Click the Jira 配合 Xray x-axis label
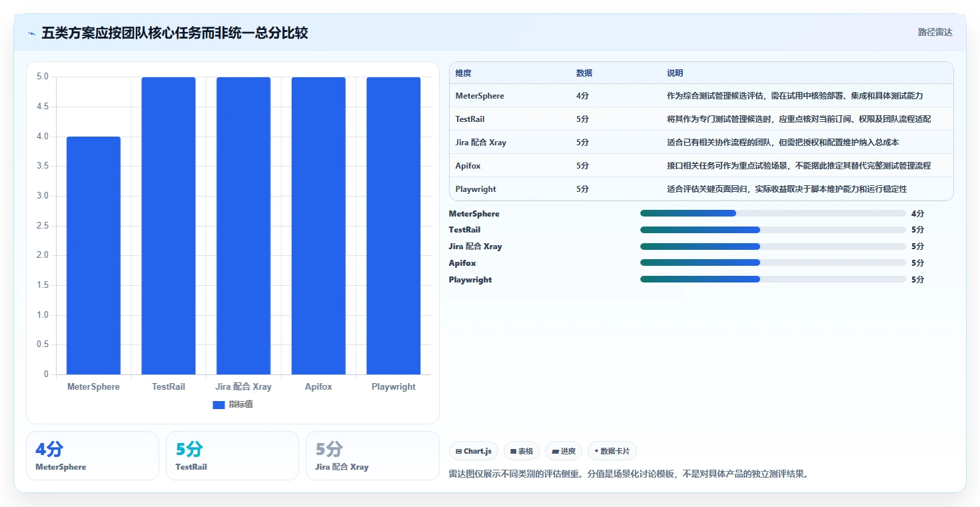980x507 pixels. (x=243, y=386)
